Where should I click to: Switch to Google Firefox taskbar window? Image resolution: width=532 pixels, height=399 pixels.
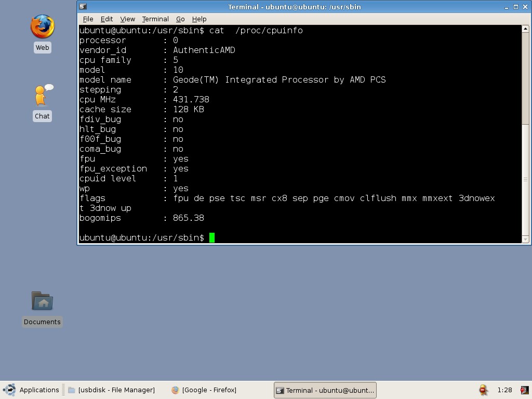pyautogui.click(x=204, y=390)
